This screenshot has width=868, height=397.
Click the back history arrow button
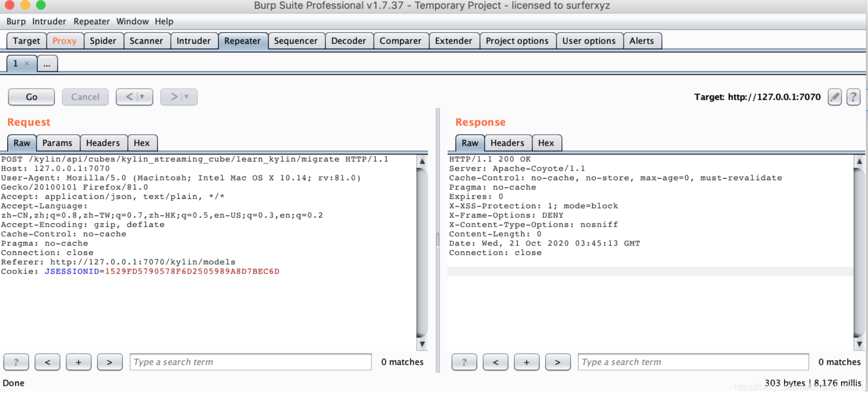point(134,97)
